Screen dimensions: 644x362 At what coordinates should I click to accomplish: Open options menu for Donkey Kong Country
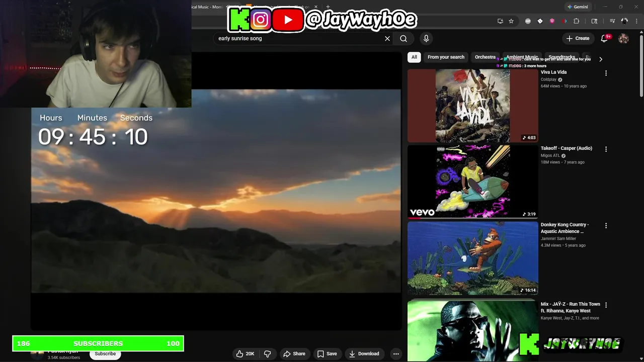(606, 226)
